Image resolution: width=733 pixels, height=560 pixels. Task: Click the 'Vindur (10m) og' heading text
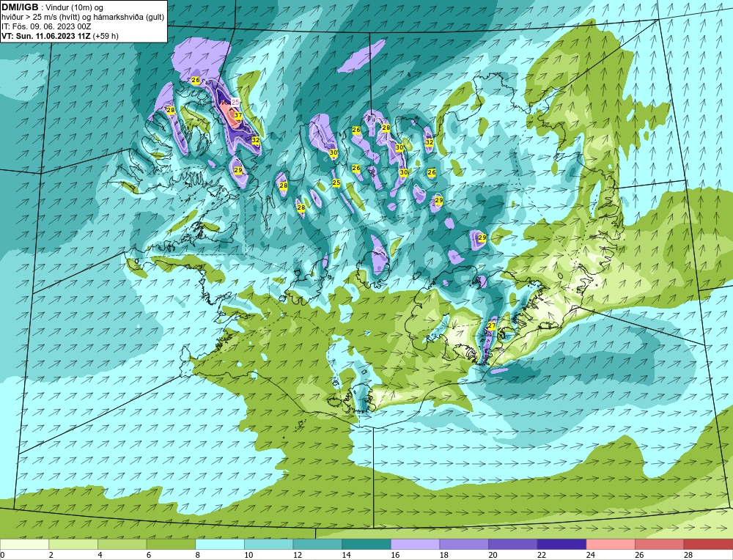tap(74, 7)
